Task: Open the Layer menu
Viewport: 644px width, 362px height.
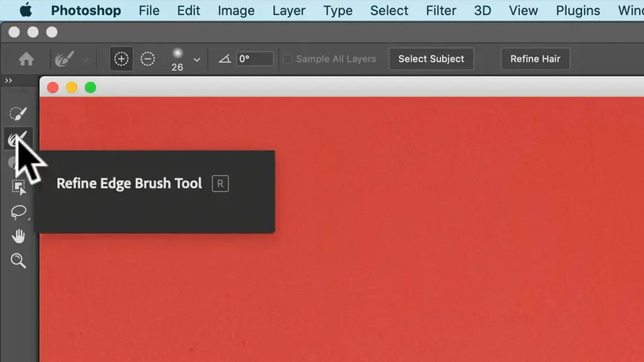Action: click(289, 10)
